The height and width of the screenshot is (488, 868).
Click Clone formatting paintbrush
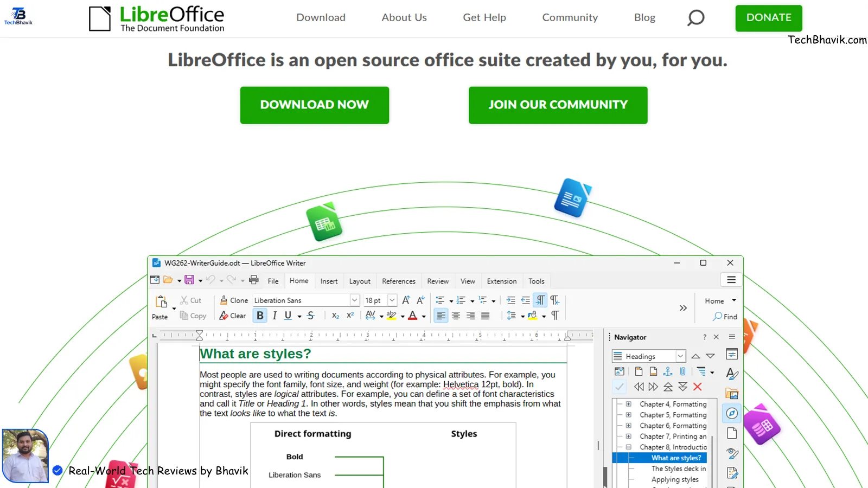pyautogui.click(x=234, y=300)
